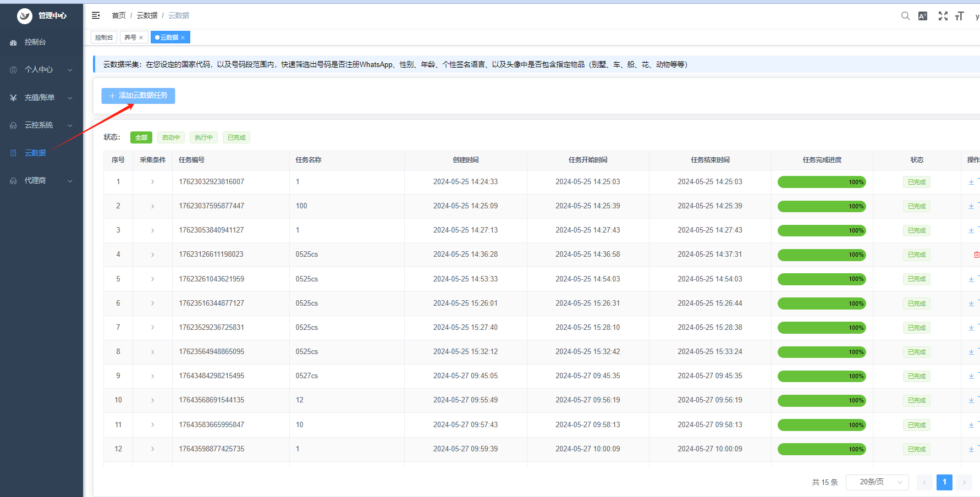Image resolution: width=980 pixels, height=497 pixels.
Task: Click task number 17623126611198023
Action: pos(211,255)
